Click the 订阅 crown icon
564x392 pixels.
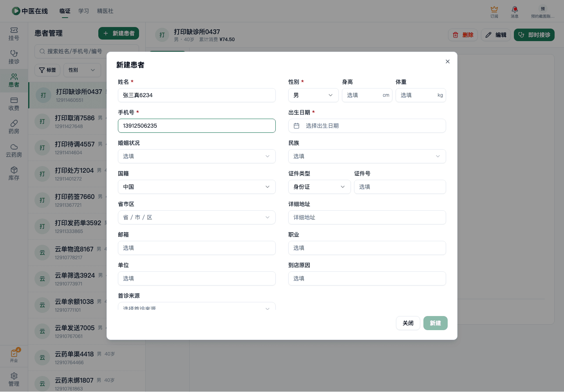pos(494,12)
